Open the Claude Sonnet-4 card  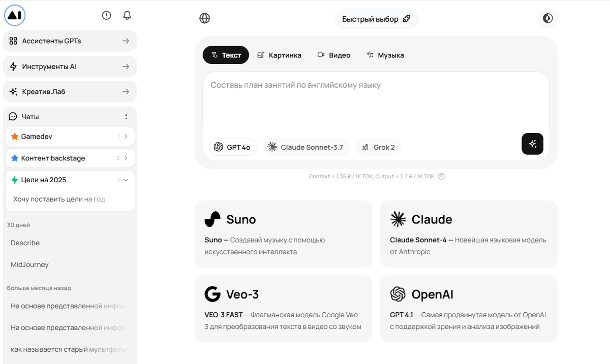click(469, 234)
